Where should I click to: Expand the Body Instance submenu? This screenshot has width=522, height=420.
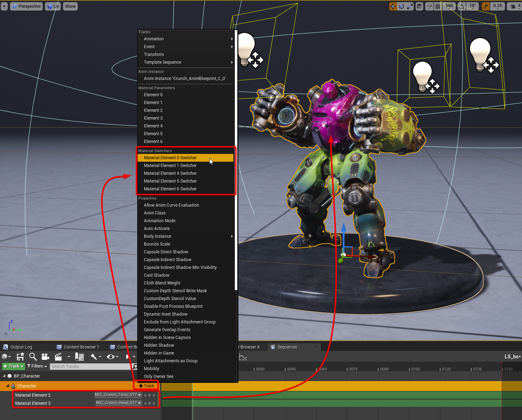coord(186,236)
